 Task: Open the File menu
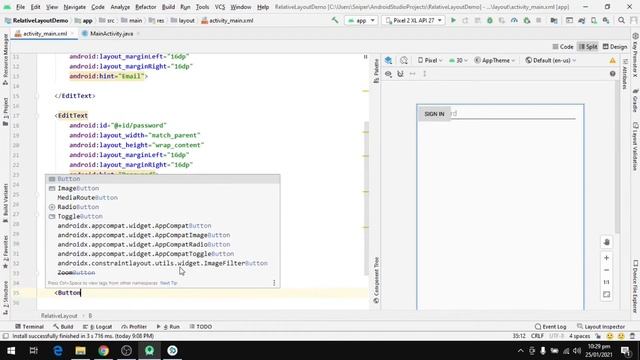tap(20, 7)
